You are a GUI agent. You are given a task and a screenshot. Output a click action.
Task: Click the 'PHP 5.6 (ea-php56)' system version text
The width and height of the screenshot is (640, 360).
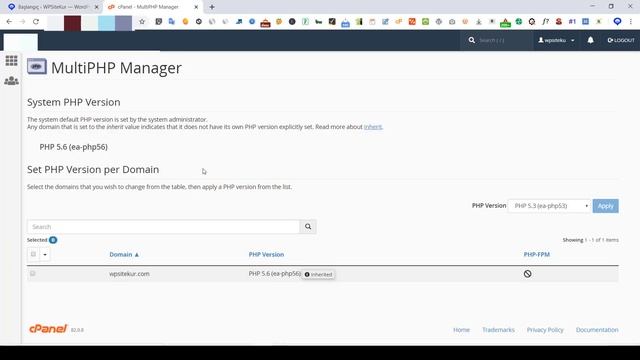coord(73,147)
